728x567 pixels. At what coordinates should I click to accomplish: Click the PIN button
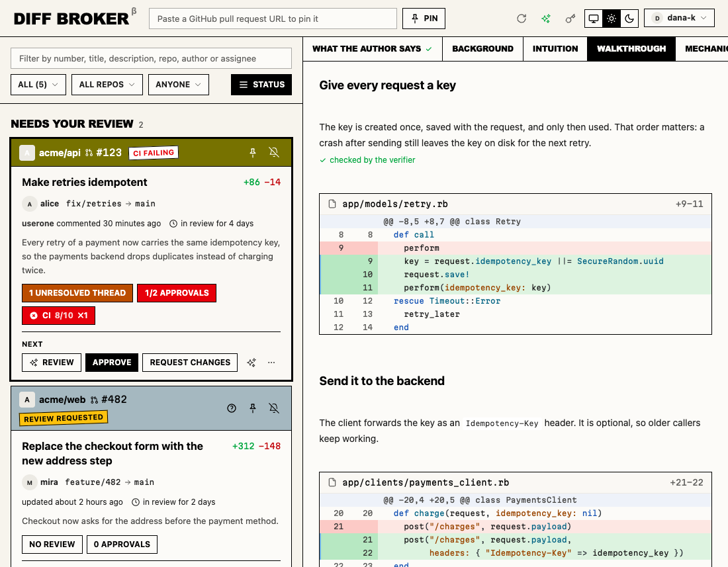[424, 19]
